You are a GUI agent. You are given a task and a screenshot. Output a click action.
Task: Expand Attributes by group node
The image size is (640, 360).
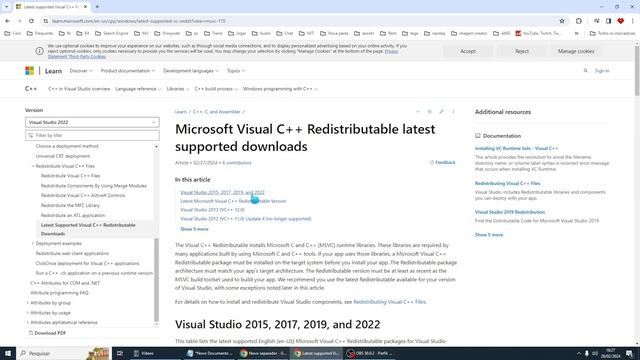tap(28, 303)
